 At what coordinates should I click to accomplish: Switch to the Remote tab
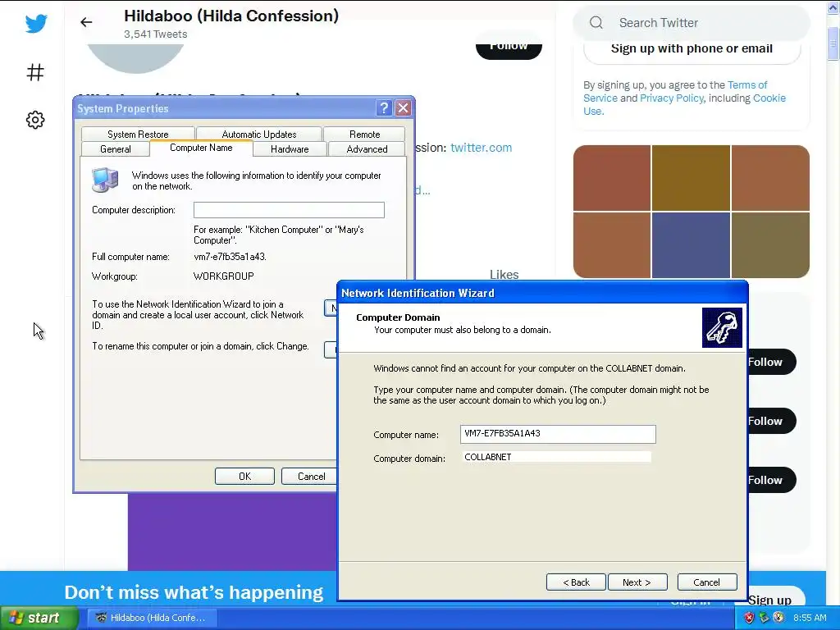click(x=364, y=134)
